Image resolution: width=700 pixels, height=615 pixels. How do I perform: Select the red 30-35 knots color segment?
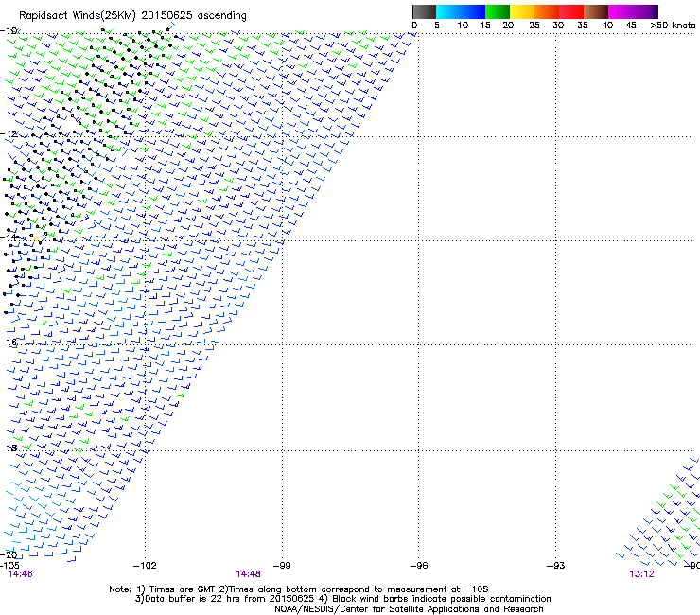point(571,11)
